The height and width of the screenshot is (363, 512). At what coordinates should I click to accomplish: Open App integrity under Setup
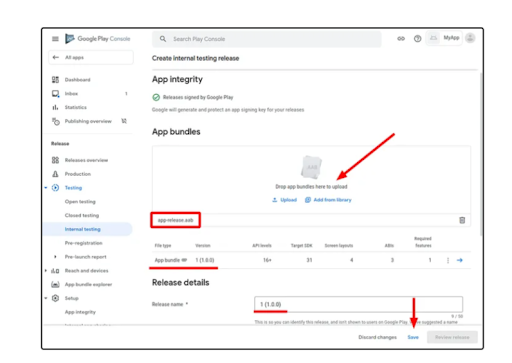[x=80, y=312]
